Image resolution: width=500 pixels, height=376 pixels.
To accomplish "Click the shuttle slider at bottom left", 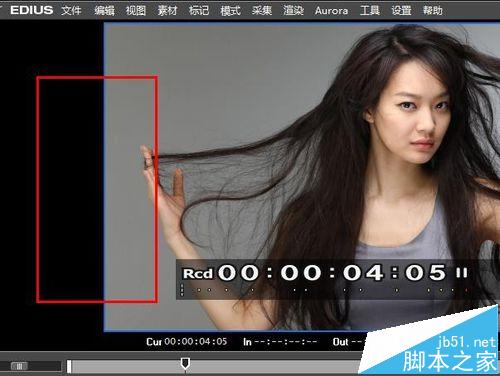I will [19, 366].
